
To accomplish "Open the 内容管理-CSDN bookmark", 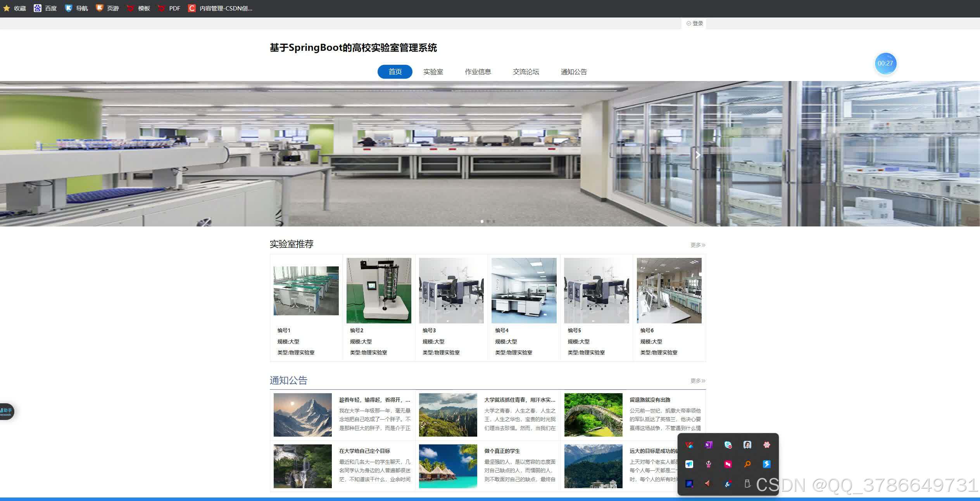I will pyautogui.click(x=221, y=8).
